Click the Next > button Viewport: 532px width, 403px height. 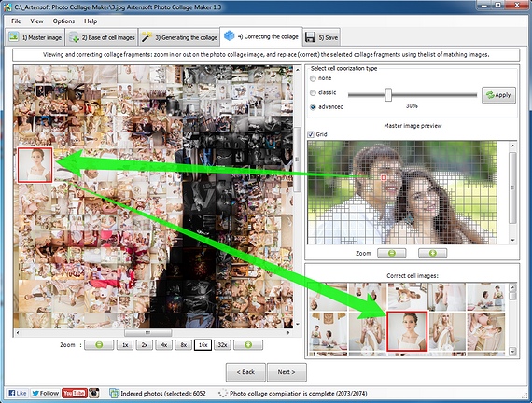point(287,372)
